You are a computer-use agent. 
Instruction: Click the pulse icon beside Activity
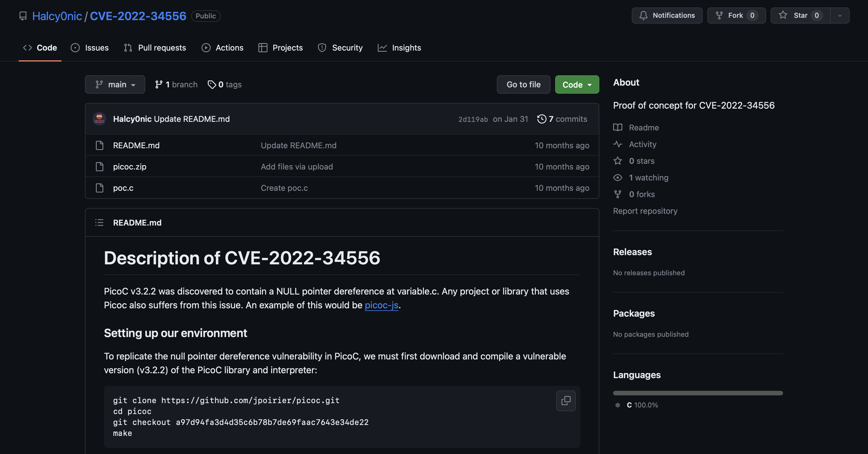617,144
